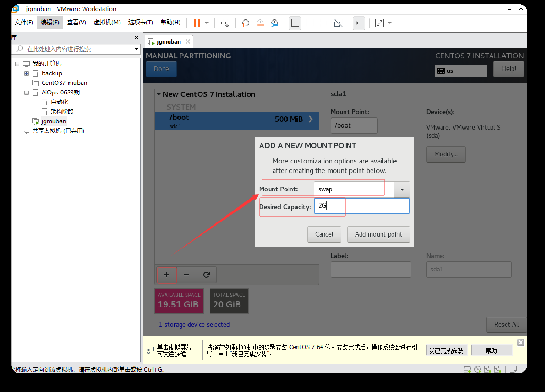Click the Help! button
Screen dimensions: 545x392
click(509, 69)
